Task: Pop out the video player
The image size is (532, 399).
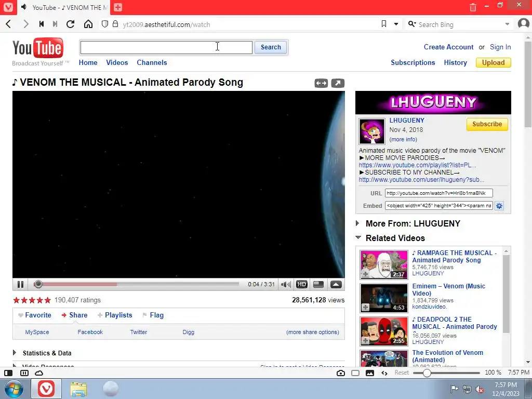Action: (x=338, y=83)
